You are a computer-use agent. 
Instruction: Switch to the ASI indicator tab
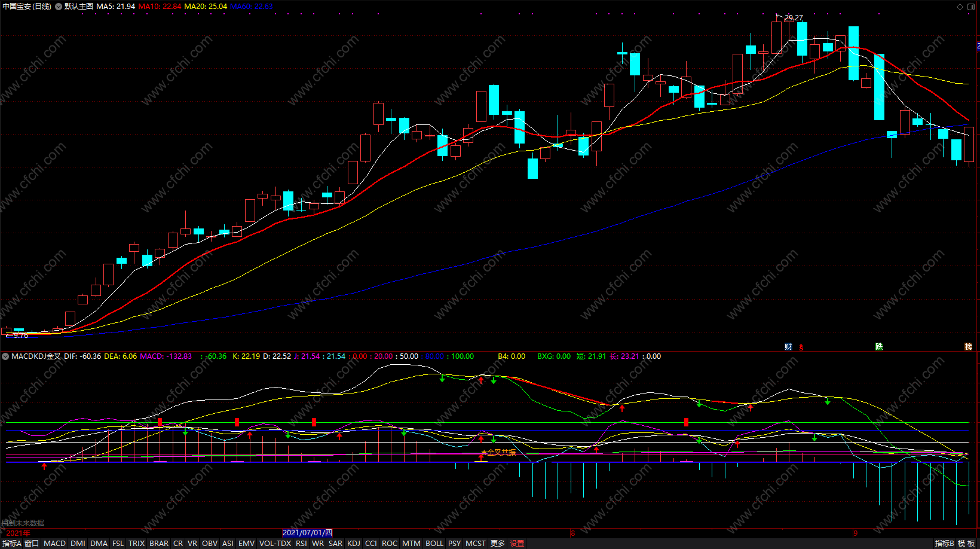228,544
